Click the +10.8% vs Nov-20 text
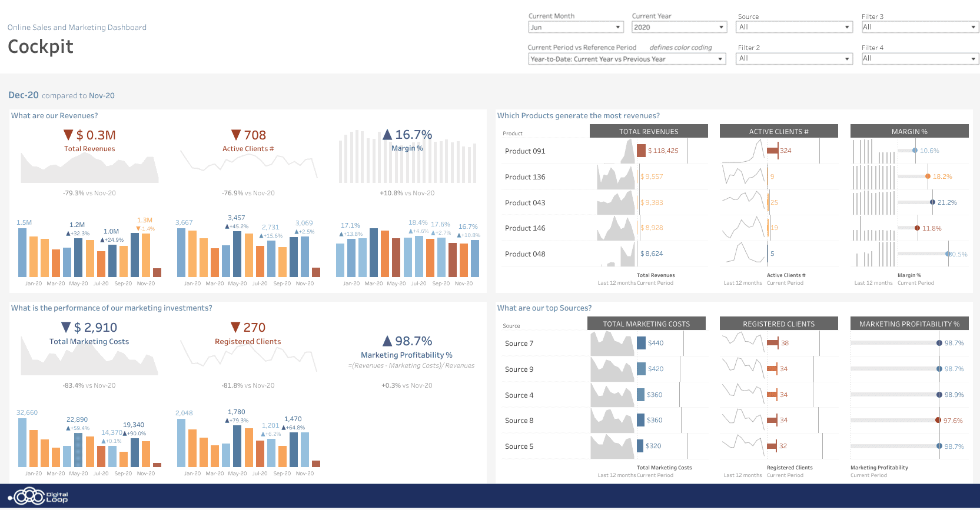Screen dimensions: 980x510 [x=407, y=193]
